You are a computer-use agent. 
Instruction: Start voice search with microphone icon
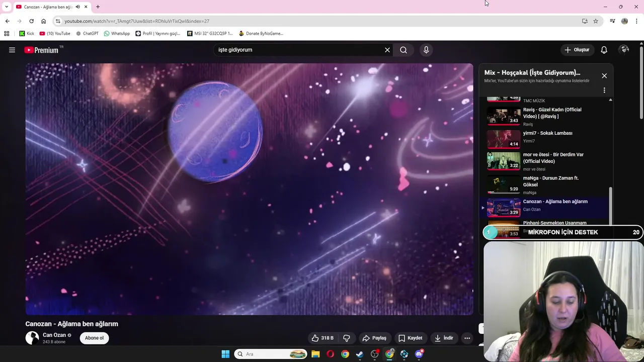pos(426,50)
